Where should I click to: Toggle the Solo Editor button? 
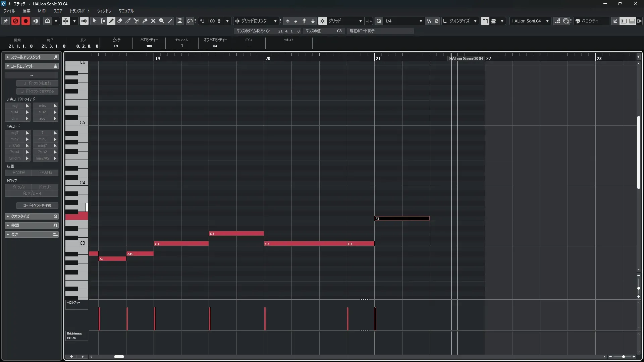[x=15, y=21]
